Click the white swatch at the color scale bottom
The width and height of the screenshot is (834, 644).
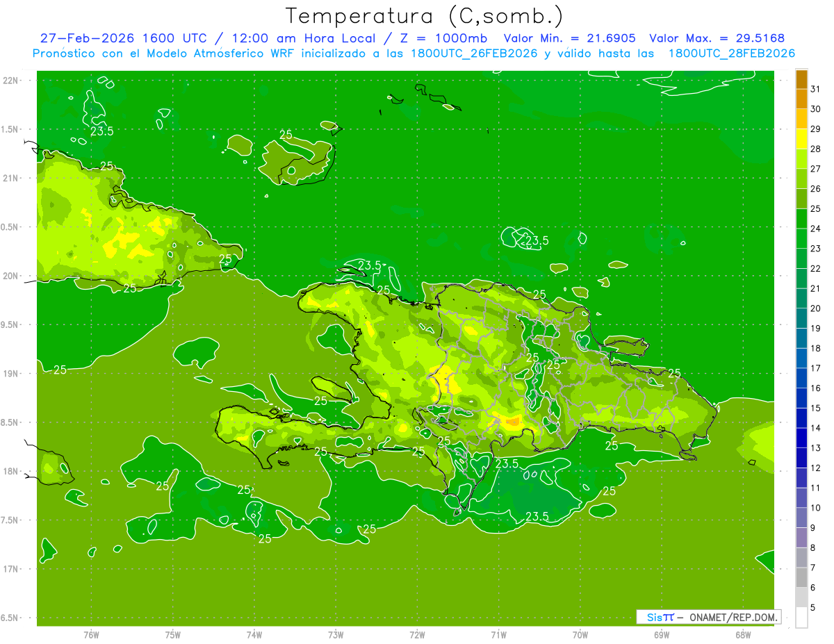801,618
